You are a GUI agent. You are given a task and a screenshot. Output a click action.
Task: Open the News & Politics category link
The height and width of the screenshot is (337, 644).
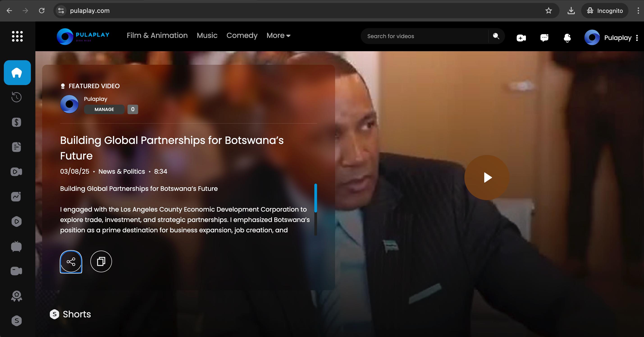pyautogui.click(x=121, y=171)
